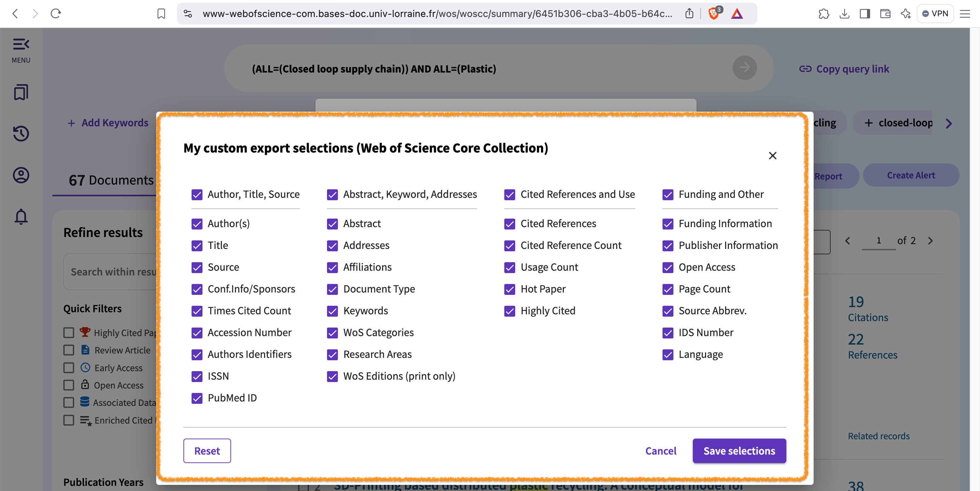980x491 pixels.
Task: Open the user profile sidebar icon
Action: tap(21, 175)
